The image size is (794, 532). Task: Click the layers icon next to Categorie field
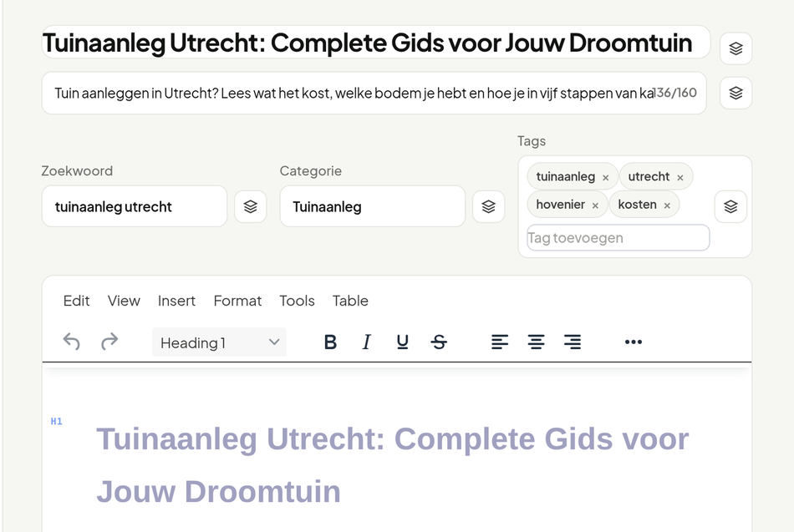point(488,206)
